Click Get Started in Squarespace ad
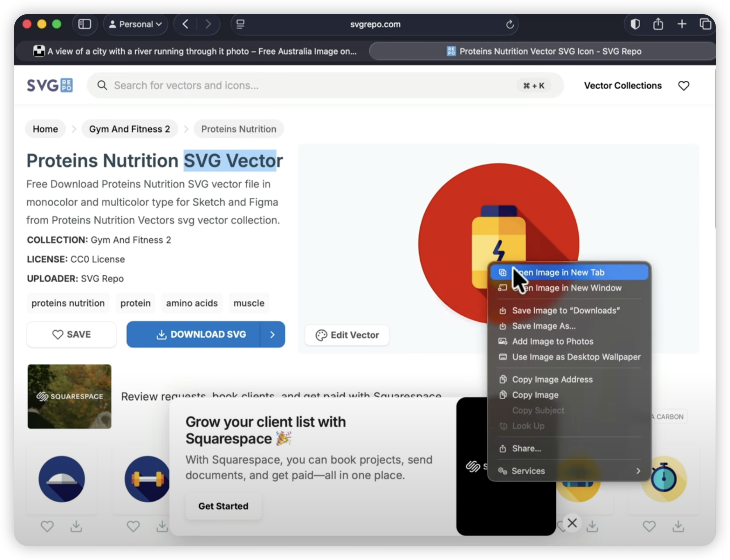Screen dimensions: 730x560 coord(223,506)
